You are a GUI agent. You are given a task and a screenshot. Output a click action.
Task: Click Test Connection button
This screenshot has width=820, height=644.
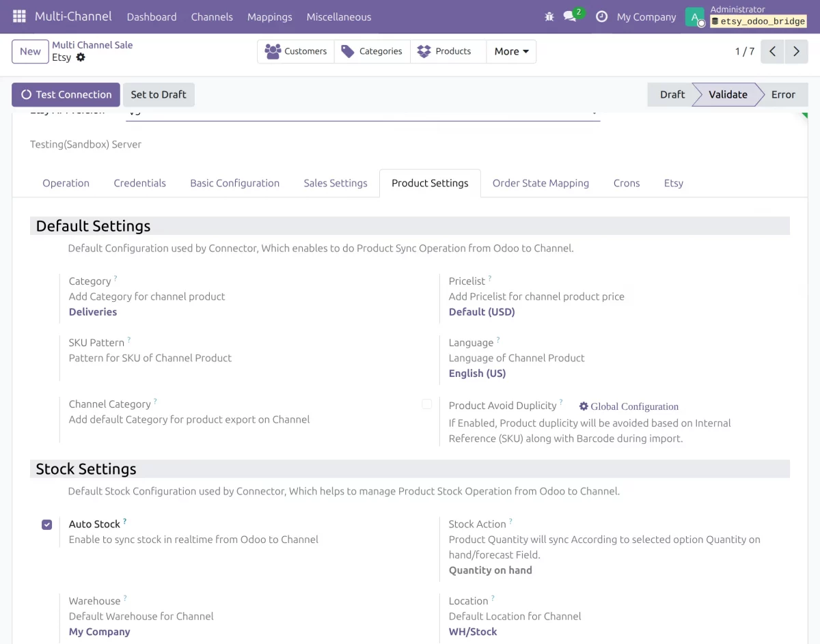66,95
